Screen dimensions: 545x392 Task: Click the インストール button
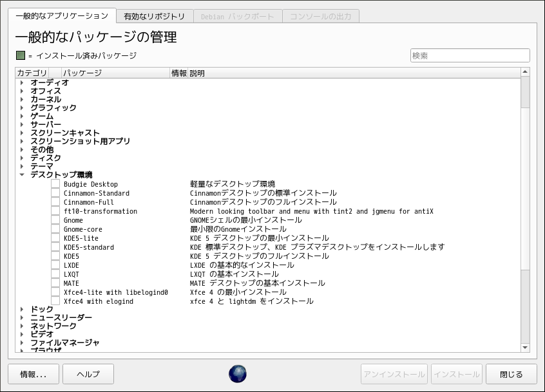457,374
